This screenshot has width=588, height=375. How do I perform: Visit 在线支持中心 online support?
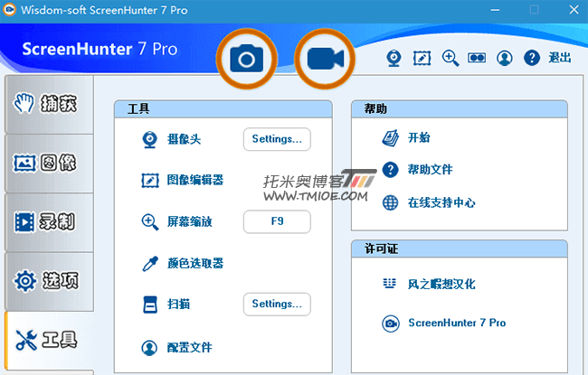441,202
